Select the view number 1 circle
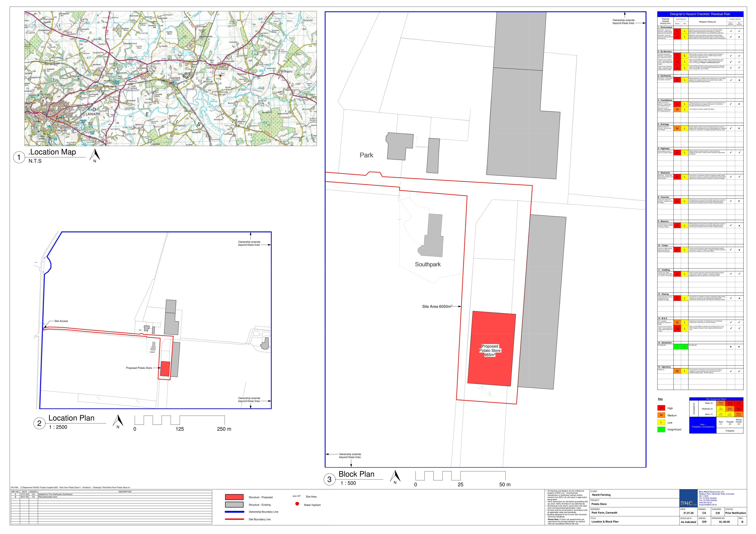Screen dimensions: 756x534 pos(19,157)
